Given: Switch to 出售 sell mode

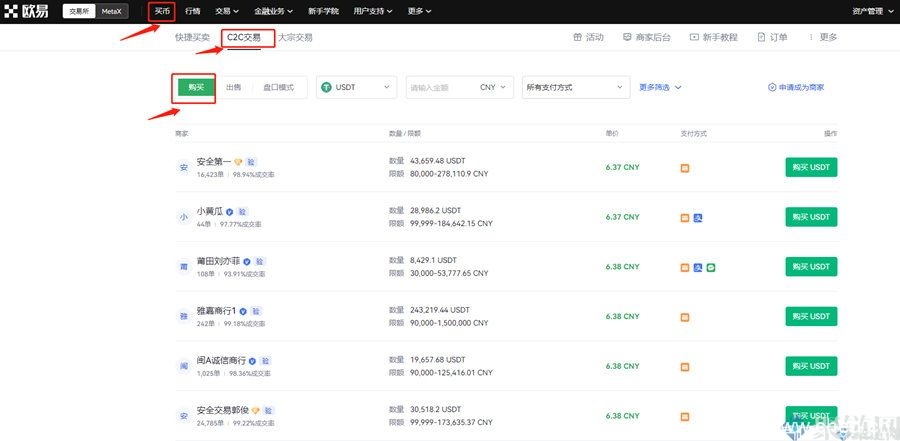Looking at the screenshot, I should (x=233, y=87).
